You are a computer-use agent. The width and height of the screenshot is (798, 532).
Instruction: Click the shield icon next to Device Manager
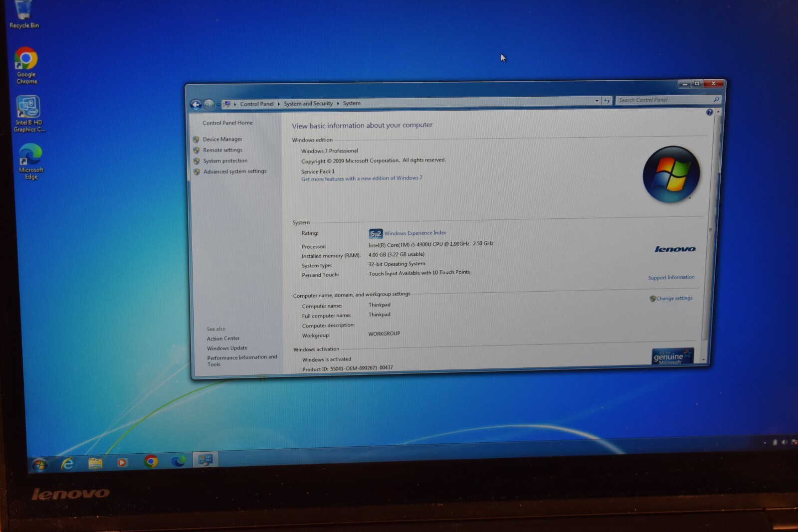click(196, 140)
